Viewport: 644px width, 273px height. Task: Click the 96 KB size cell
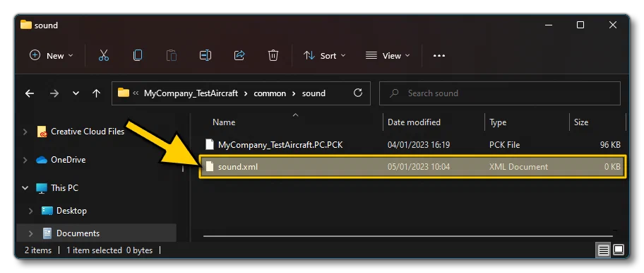(x=610, y=145)
